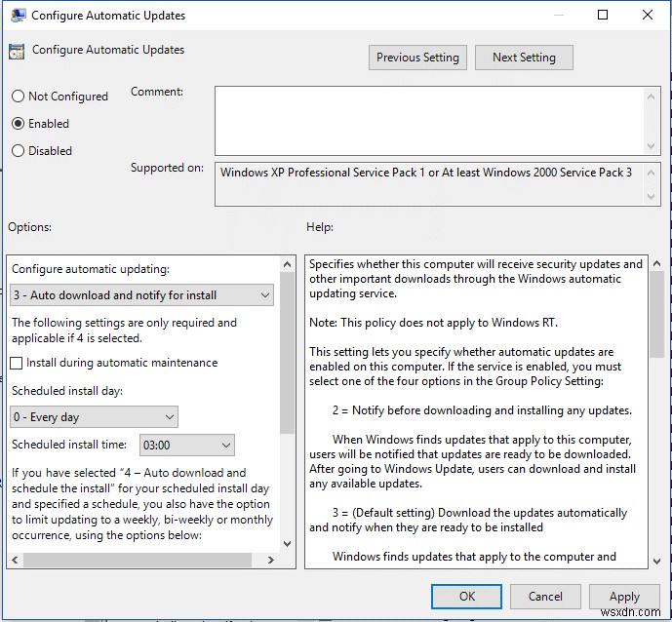Click the 'Help:' section label

click(320, 227)
